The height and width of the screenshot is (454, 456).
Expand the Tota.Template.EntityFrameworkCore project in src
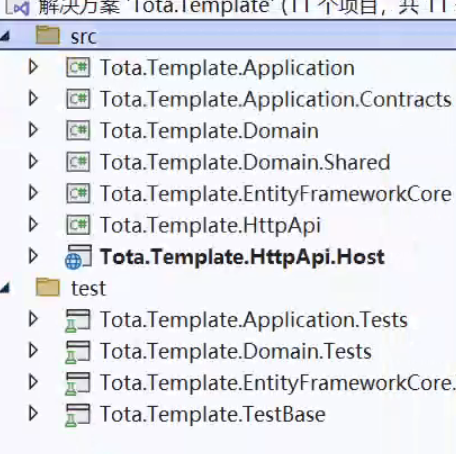[x=33, y=193]
